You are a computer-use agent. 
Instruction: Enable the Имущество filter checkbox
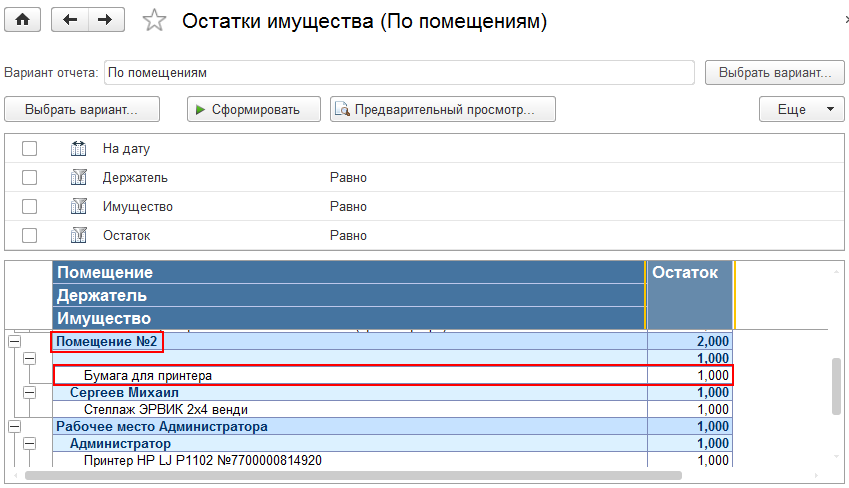click(x=29, y=206)
